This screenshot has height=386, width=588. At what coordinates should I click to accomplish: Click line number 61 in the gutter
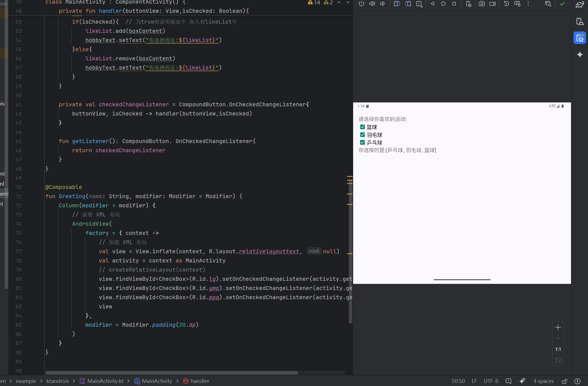[18, 104]
